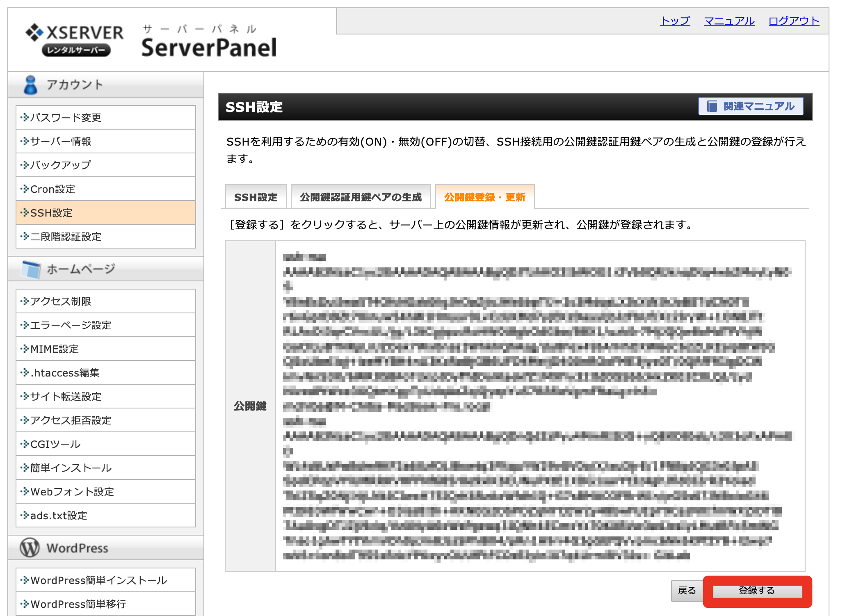Click the arrow icon beside パスワード変更
The width and height of the screenshot is (845, 616).
(x=25, y=117)
